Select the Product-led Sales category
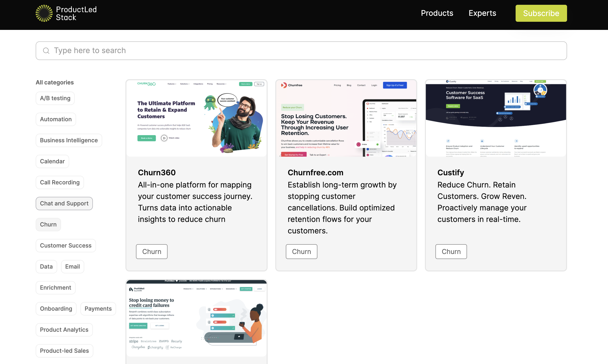This screenshot has height=364, width=608. [x=65, y=351]
